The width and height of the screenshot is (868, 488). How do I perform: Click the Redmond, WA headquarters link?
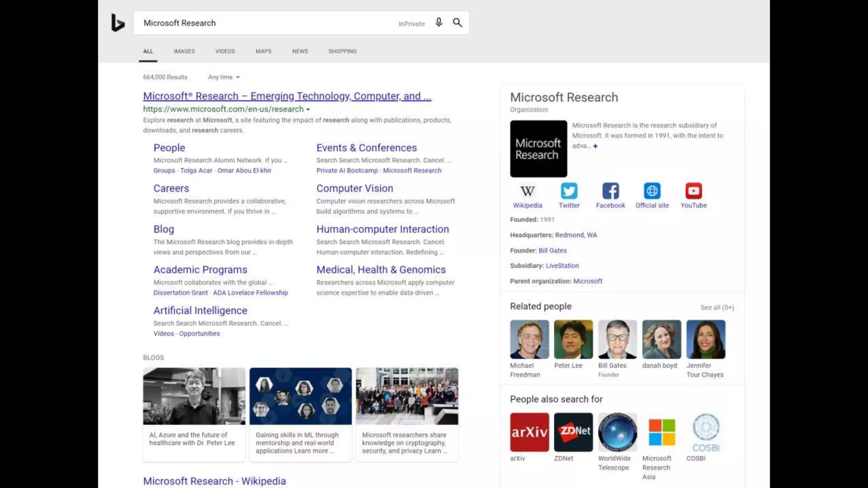tap(576, 235)
